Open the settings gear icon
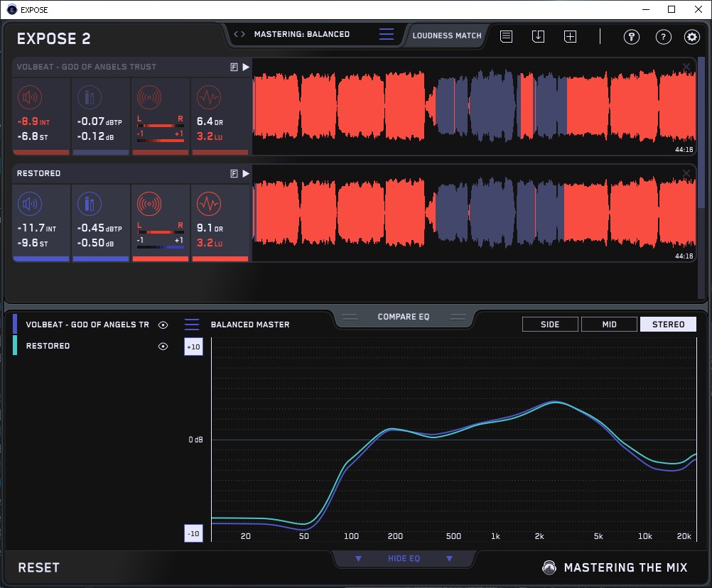This screenshot has width=712, height=588. (x=692, y=37)
